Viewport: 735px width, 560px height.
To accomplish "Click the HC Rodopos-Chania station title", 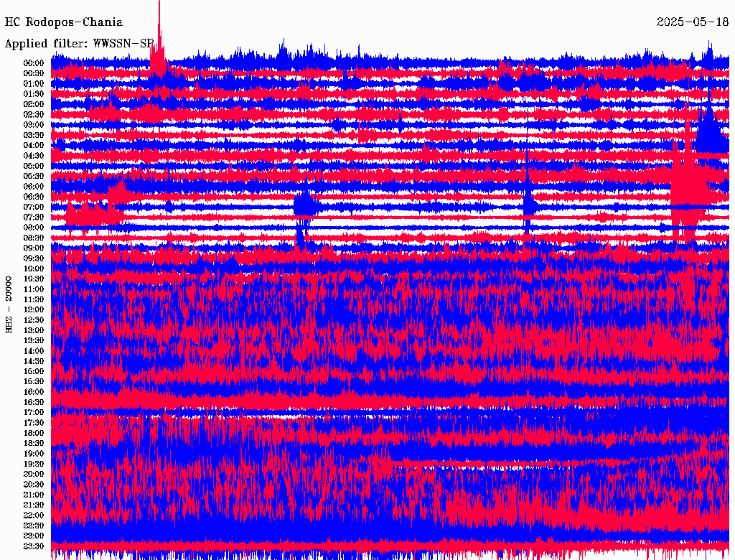I will pyautogui.click(x=64, y=22).
